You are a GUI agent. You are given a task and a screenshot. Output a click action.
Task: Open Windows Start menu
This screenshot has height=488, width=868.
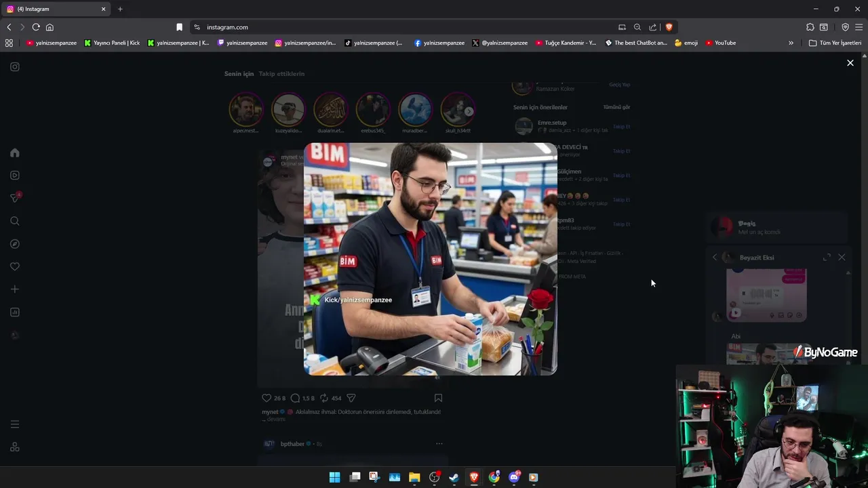coord(334,477)
